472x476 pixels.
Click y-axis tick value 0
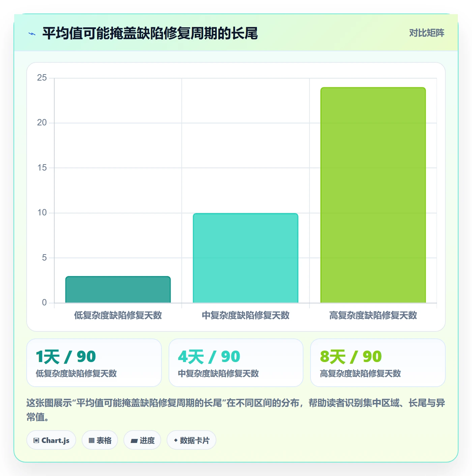click(45, 302)
